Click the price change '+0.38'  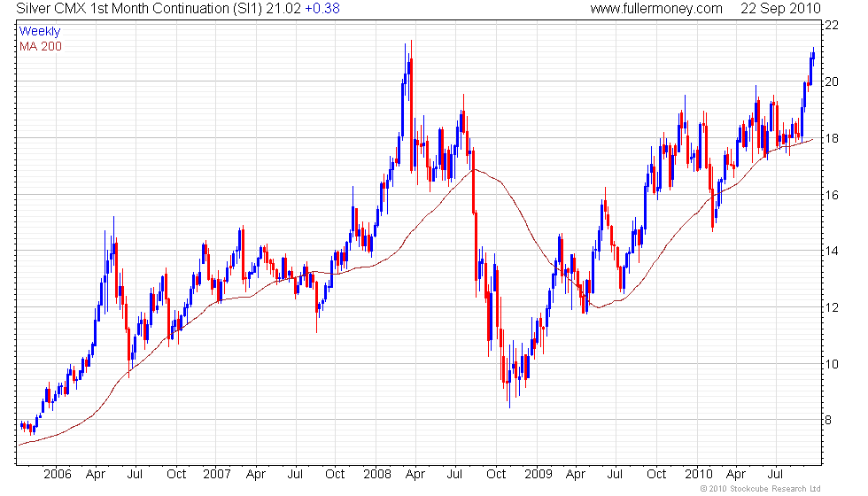point(322,9)
